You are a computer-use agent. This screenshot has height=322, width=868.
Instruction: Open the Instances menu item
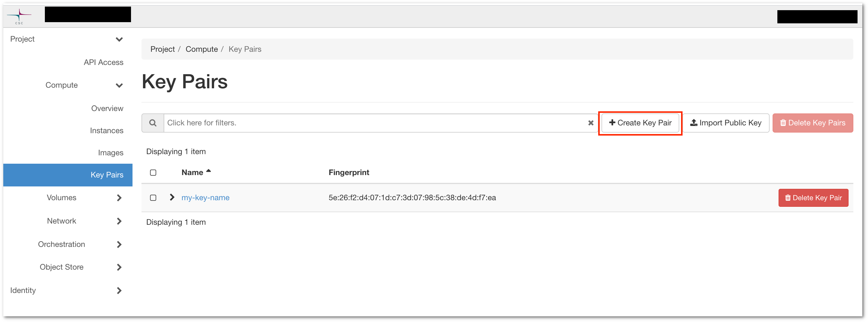106,130
